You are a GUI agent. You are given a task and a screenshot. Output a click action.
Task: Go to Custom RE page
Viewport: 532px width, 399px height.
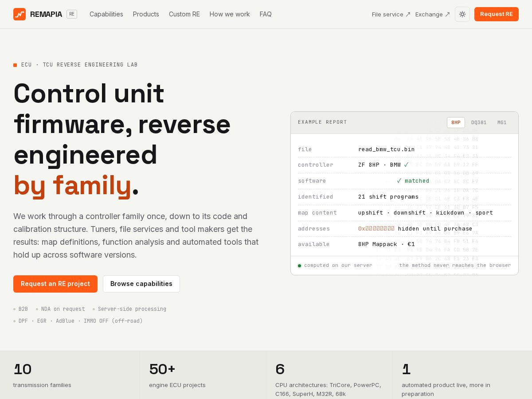pyautogui.click(x=184, y=14)
